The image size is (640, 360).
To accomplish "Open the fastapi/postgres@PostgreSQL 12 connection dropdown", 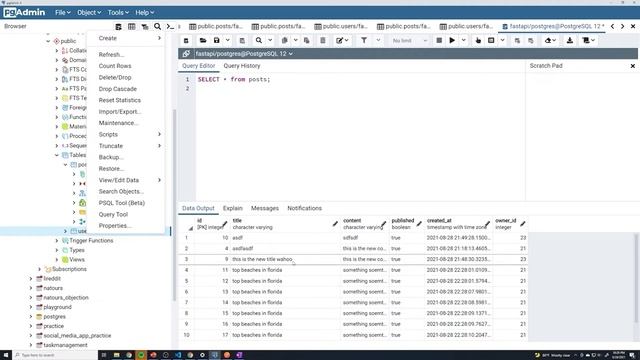I will pyautogui.click(x=244, y=53).
